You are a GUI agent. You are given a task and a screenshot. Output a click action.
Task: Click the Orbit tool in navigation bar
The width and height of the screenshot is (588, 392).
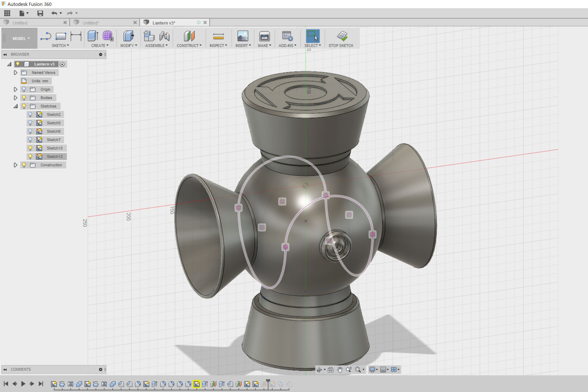coord(319,370)
